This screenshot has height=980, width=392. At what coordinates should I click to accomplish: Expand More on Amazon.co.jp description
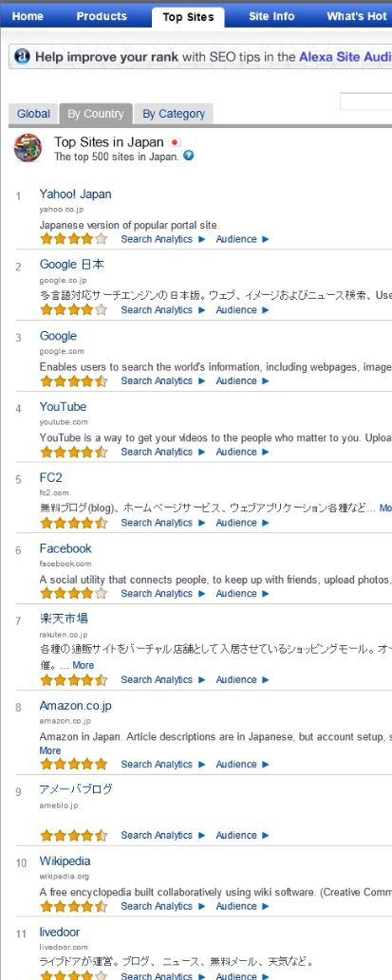point(50,750)
